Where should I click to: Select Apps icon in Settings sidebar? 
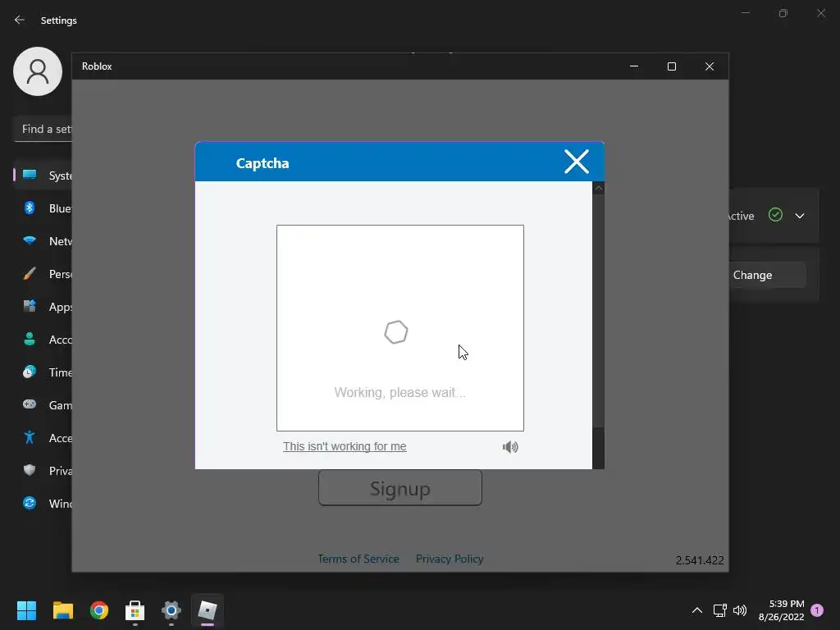click(x=30, y=307)
